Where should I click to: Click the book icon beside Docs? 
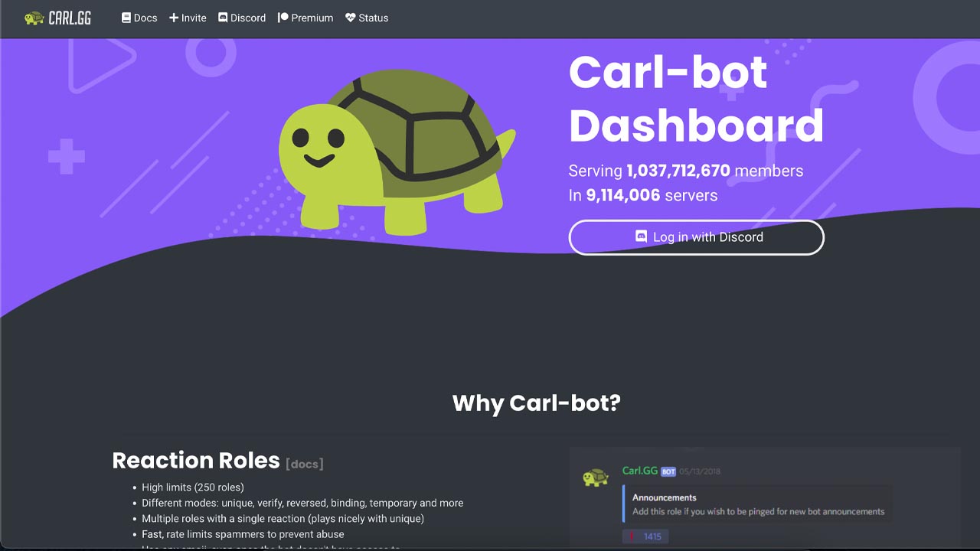[126, 18]
